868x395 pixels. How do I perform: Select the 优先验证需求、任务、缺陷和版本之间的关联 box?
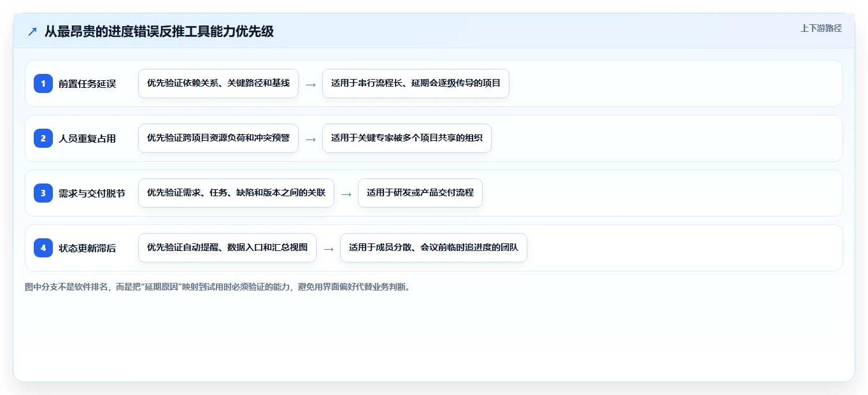coord(236,193)
